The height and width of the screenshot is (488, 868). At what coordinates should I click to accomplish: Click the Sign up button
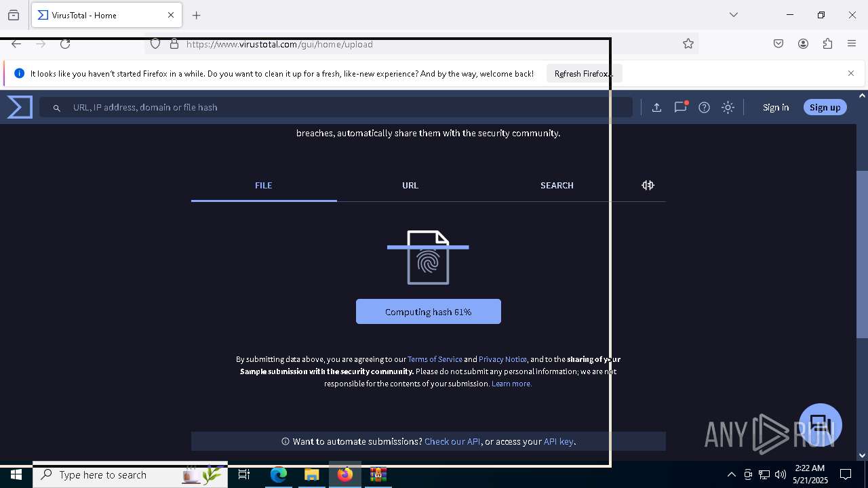(825, 107)
